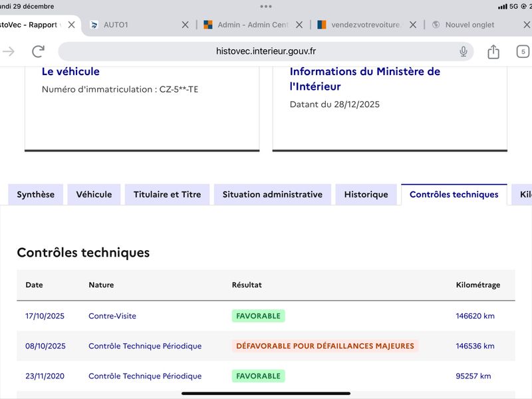
Task: Select the Historique tab
Action: pyautogui.click(x=366, y=194)
